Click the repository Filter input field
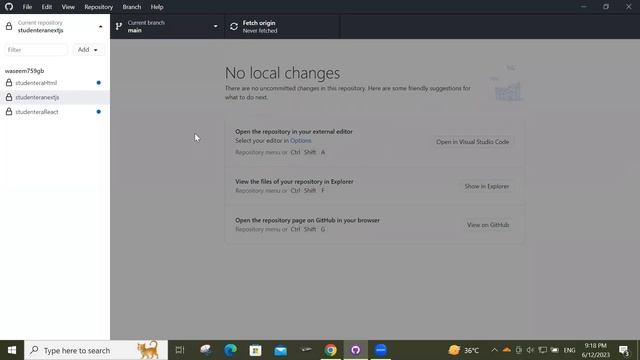 [36, 50]
